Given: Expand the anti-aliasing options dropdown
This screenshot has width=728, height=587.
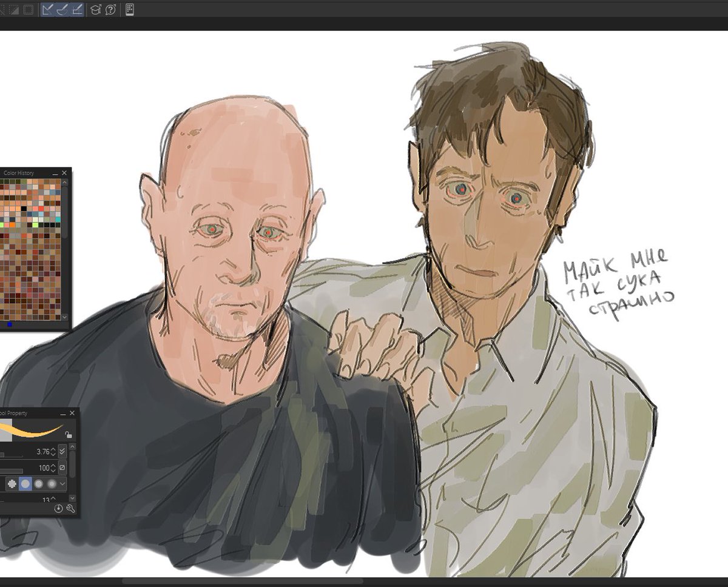Looking at the screenshot, I should (62, 484).
